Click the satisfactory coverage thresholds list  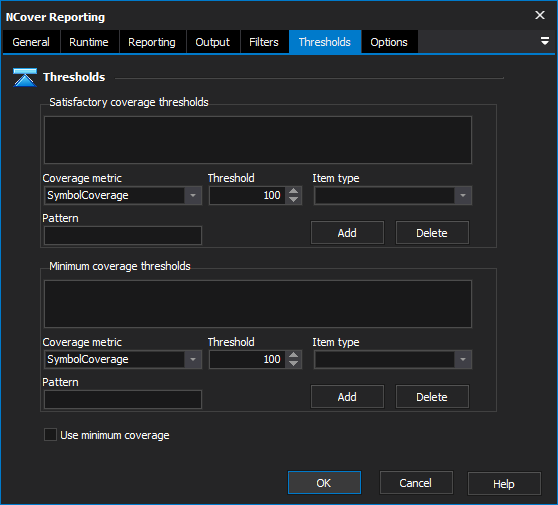coord(258,140)
